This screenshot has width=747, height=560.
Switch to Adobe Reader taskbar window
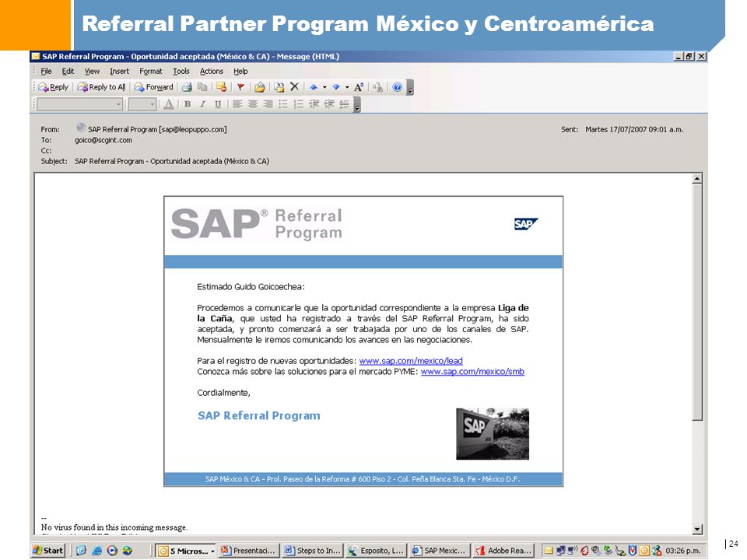click(x=503, y=551)
